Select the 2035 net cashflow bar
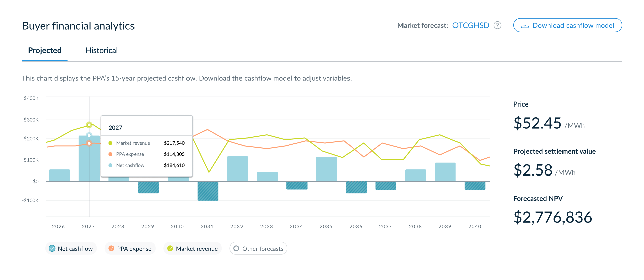The height and width of the screenshot is (280, 644). (327, 169)
